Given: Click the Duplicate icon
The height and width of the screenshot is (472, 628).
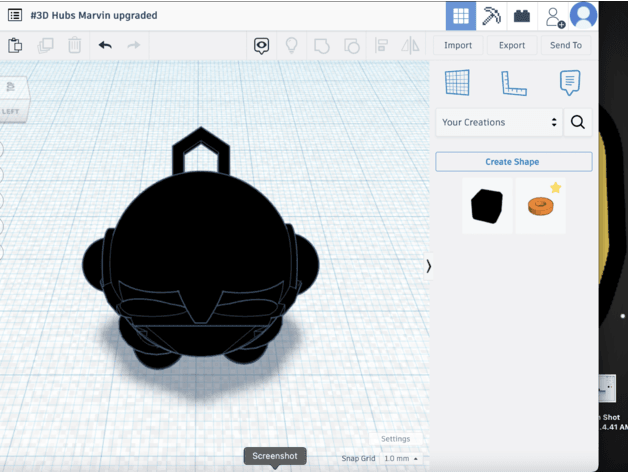Looking at the screenshot, I should point(45,45).
